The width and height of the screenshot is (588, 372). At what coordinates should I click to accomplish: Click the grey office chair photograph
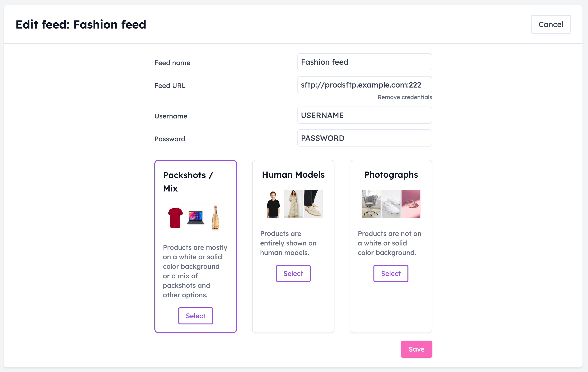(x=371, y=204)
